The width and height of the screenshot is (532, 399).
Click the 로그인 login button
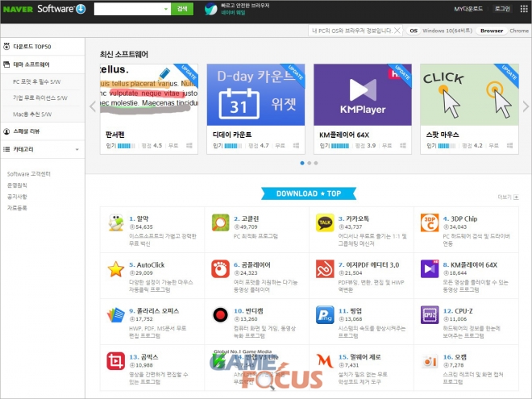[502, 9]
